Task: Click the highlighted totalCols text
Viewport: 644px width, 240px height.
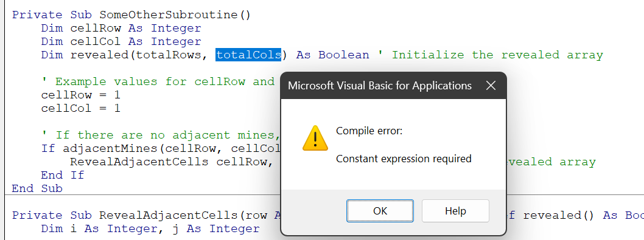Action: [x=248, y=55]
